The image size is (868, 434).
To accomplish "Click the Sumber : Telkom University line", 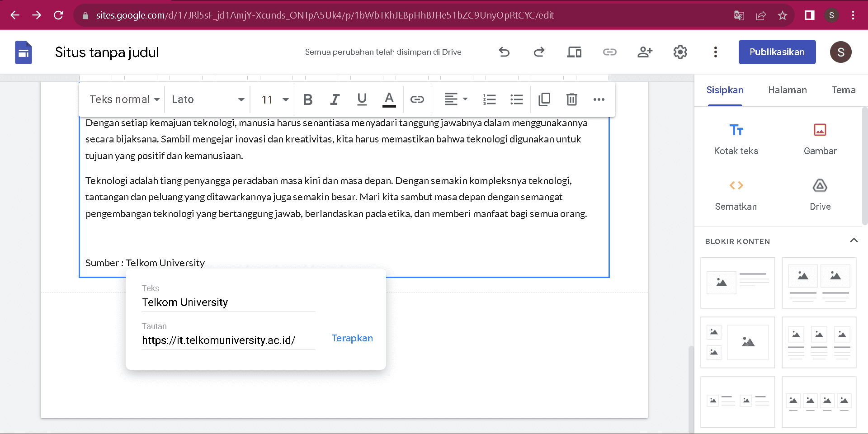I will tap(145, 263).
